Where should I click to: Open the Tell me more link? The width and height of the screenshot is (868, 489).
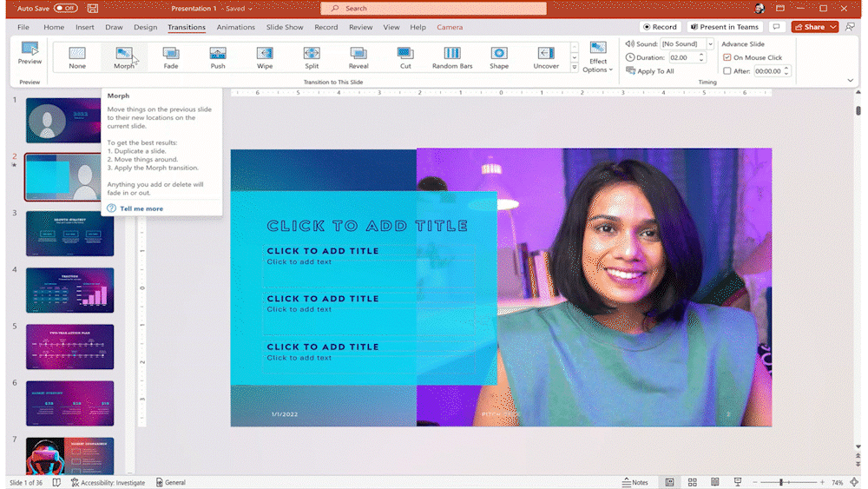tap(141, 208)
